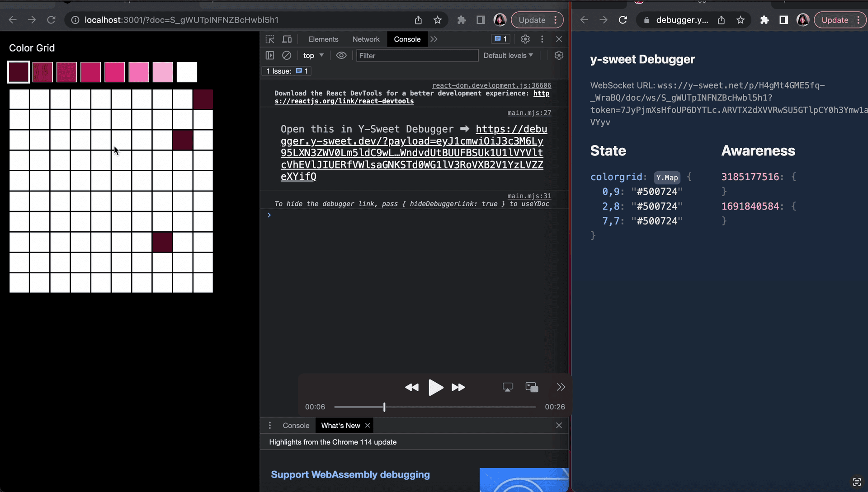
Task: Click the more tools chevron icon
Action: 434,39
